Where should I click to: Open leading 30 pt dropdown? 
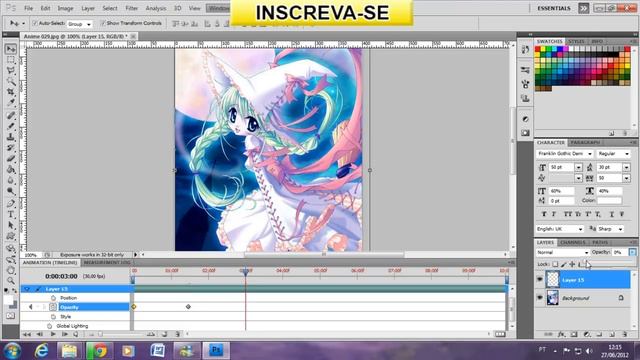(627, 167)
